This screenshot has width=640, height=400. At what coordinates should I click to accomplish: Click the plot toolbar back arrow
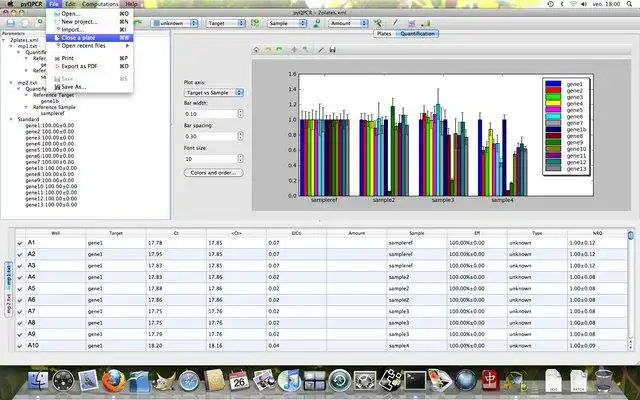[269, 48]
